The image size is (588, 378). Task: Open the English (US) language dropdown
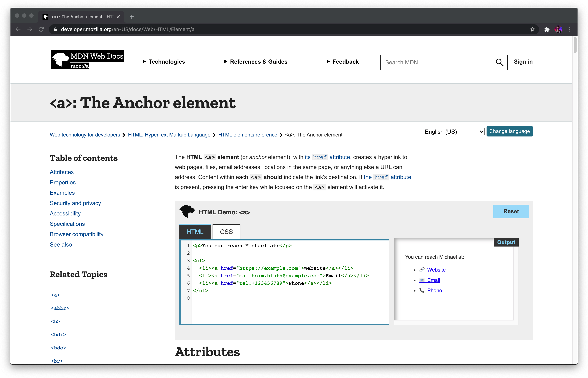coord(454,131)
